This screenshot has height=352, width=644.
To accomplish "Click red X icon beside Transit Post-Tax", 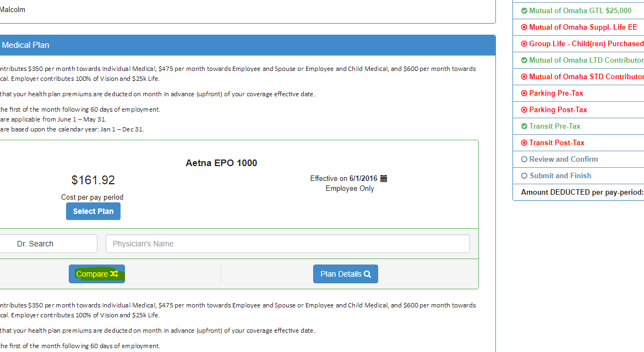I will pos(524,143).
